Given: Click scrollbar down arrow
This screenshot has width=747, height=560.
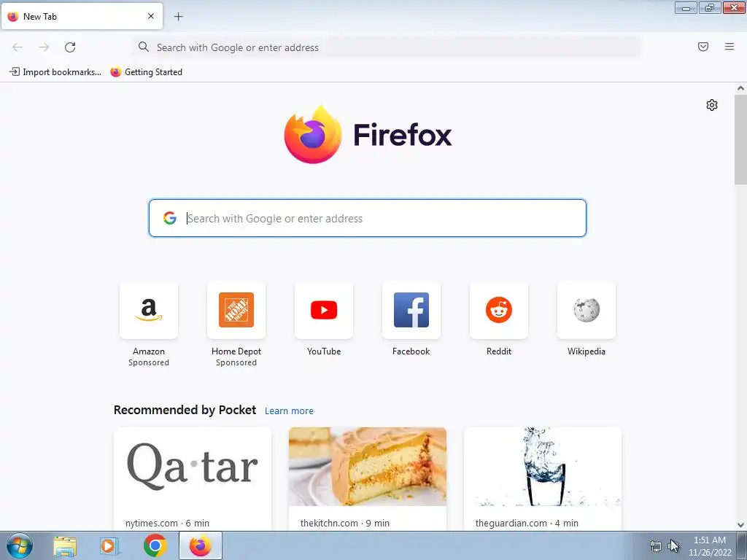Looking at the screenshot, I should 740,525.
